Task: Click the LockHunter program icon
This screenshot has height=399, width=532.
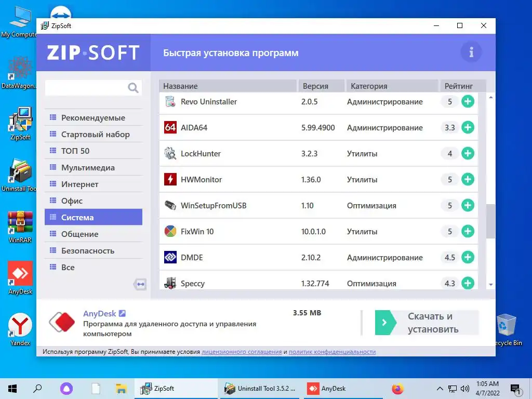Action: point(170,153)
